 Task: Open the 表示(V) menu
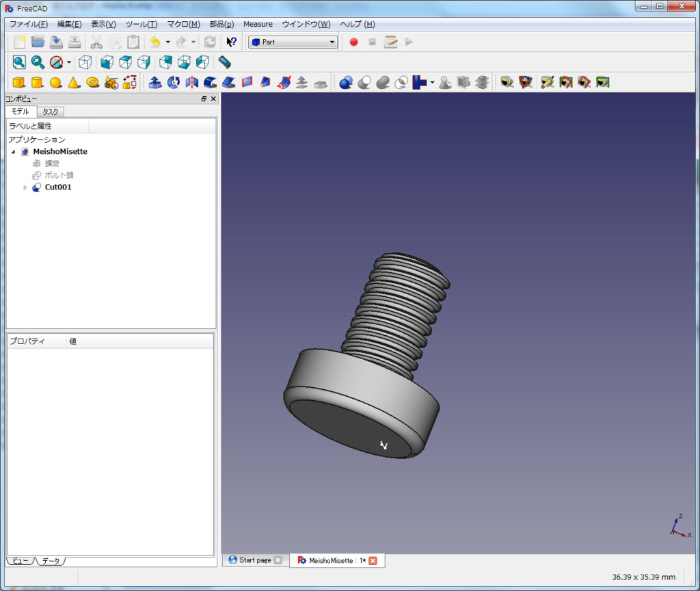click(104, 24)
